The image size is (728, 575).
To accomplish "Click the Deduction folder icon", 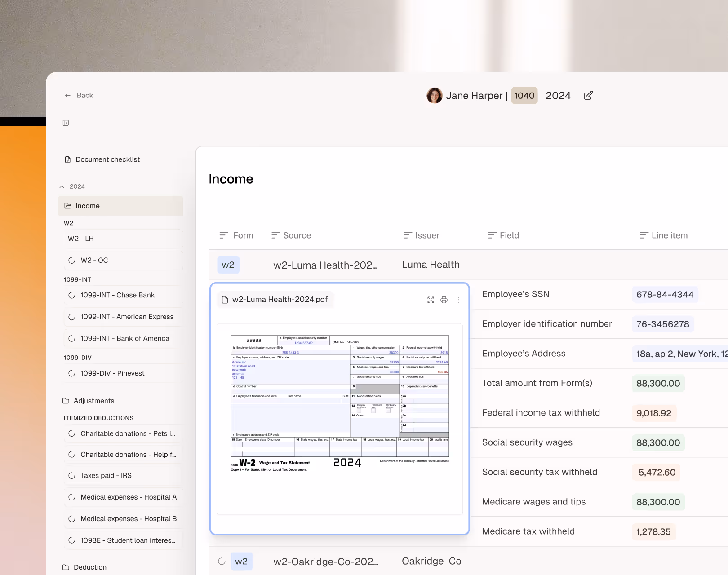I will [x=66, y=567].
